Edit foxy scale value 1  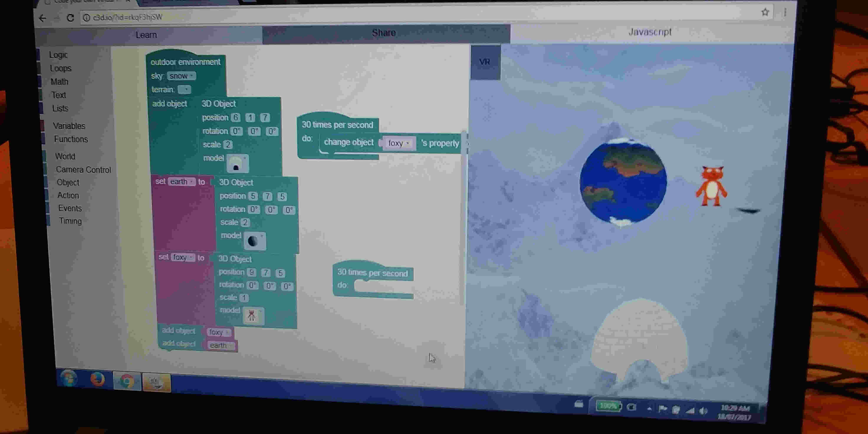pos(244,298)
